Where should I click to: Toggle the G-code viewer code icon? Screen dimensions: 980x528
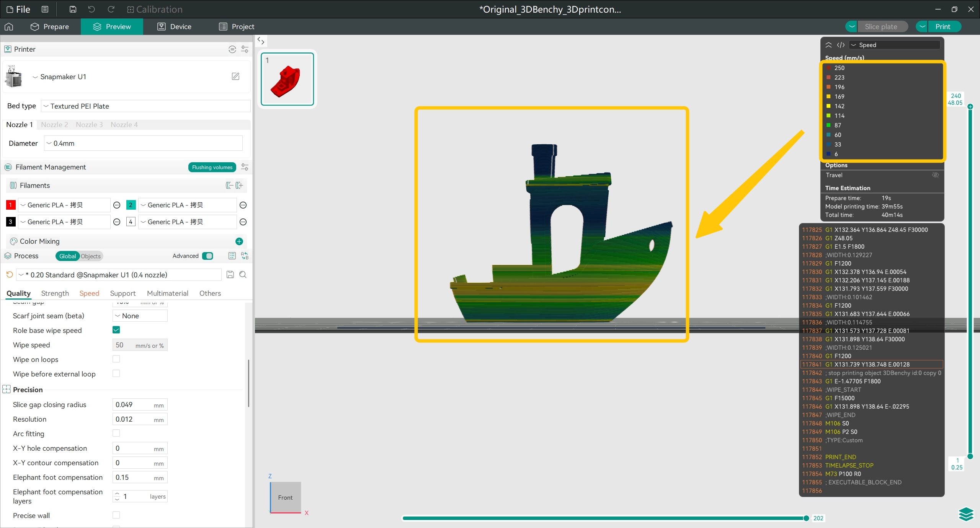point(841,45)
